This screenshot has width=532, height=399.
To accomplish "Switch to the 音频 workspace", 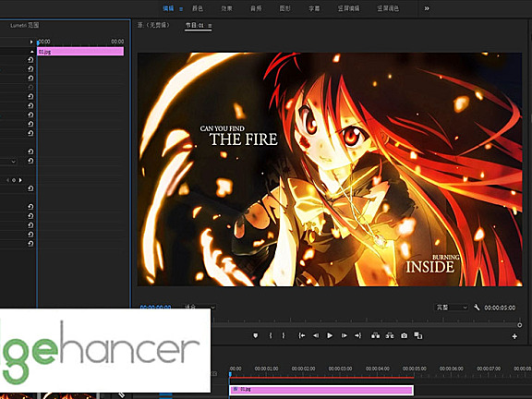I will click(x=256, y=8).
